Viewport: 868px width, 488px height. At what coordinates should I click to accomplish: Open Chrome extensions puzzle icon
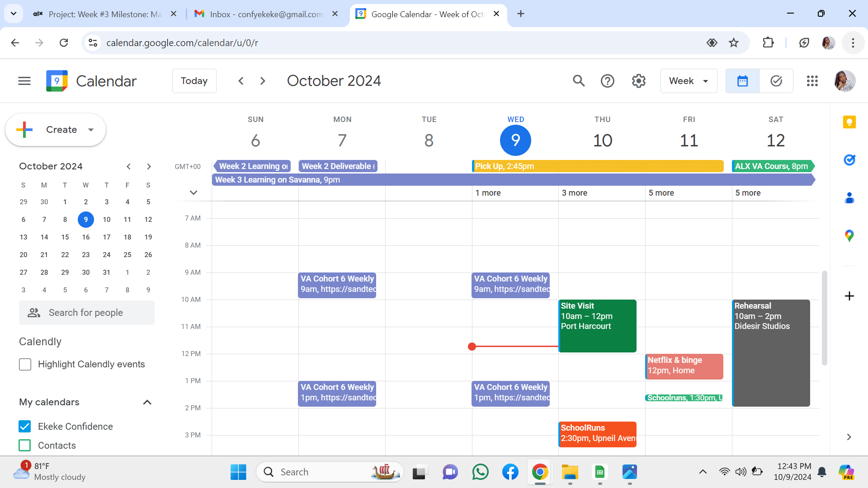click(768, 42)
